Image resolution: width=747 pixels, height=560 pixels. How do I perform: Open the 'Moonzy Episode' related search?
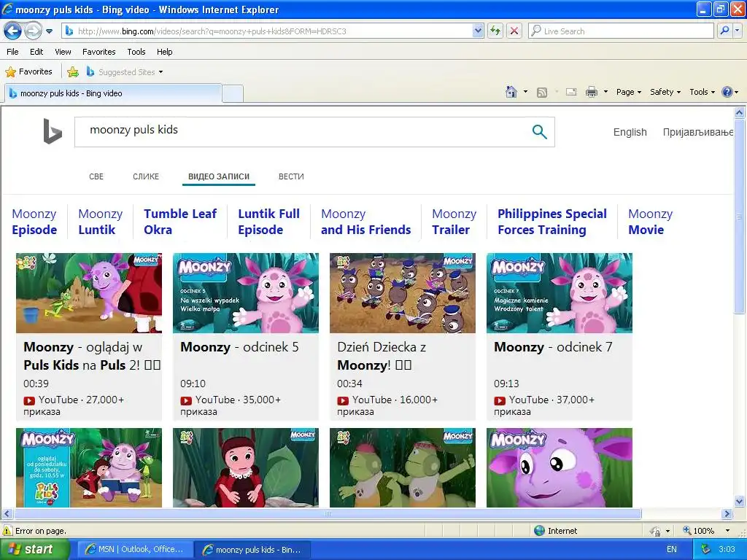tap(34, 222)
